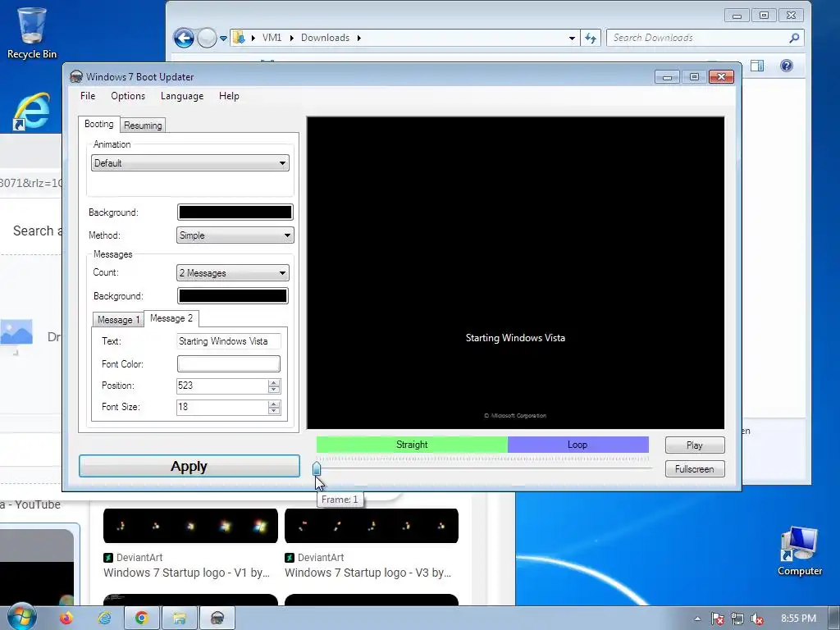840x630 pixels.
Task: Open the Computer desktop icon
Action: (x=799, y=550)
